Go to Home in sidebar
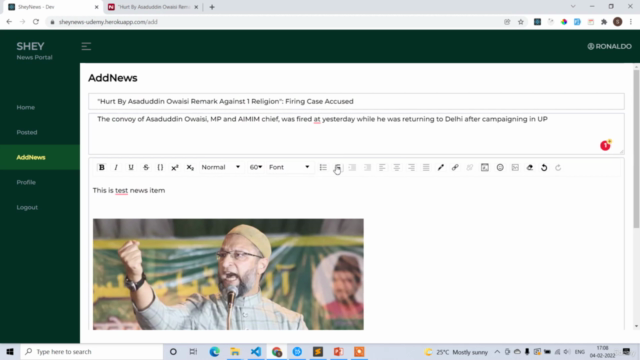 26,107
